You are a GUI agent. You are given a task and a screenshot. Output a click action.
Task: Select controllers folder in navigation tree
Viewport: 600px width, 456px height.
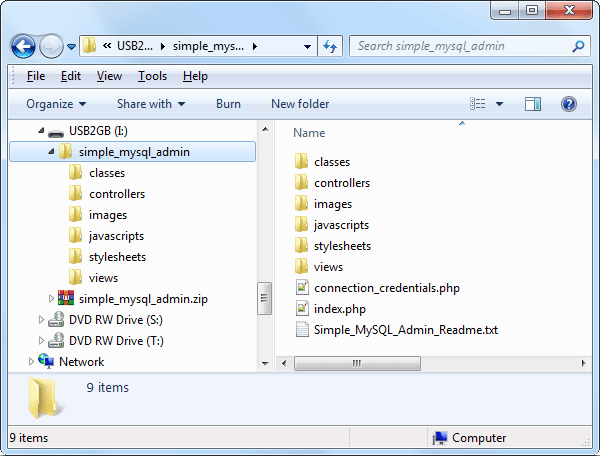(117, 194)
